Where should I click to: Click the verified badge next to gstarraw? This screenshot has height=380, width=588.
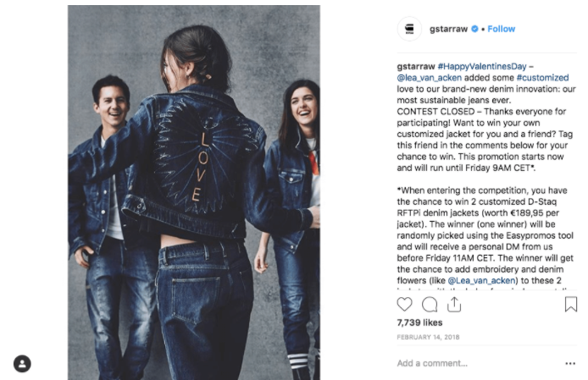(474, 29)
